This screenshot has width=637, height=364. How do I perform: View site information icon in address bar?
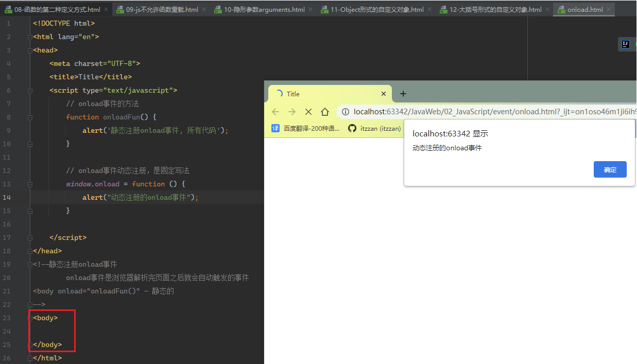pyautogui.click(x=346, y=112)
